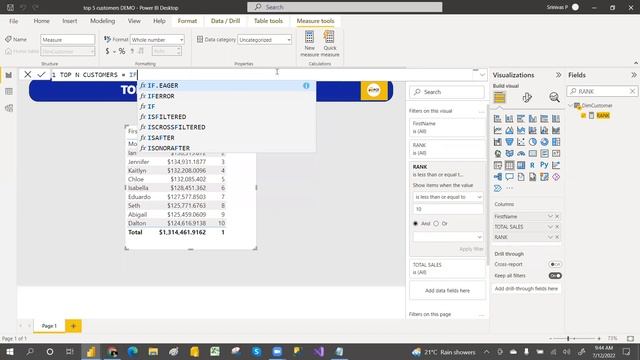Apply currency format dollar icon
Screen dimensions: 640x360
(x=107, y=51)
